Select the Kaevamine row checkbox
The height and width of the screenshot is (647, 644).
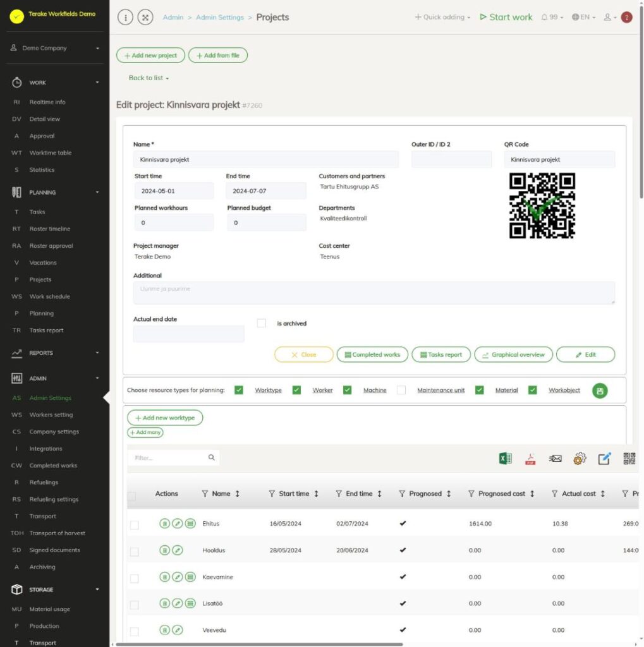tap(134, 579)
